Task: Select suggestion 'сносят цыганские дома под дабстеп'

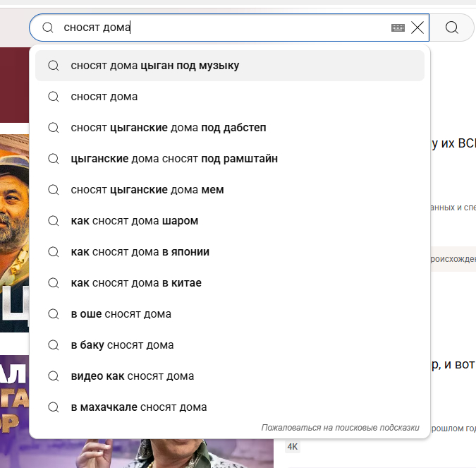Action: pyautogui.click(x=168, y=128)
